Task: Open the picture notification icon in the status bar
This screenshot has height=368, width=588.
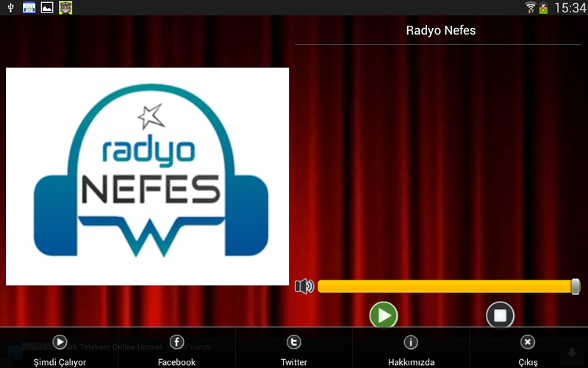Action: tap(47, 7)
